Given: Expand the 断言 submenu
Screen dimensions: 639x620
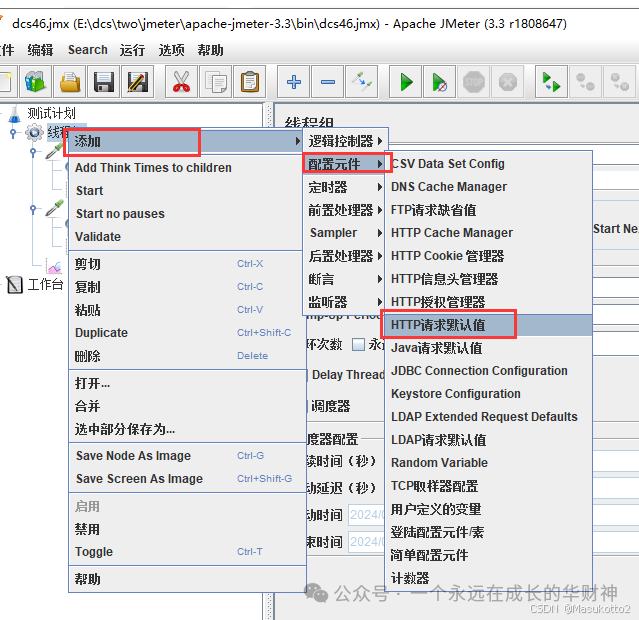Looking at the screenshot, I should click(345, 279).
